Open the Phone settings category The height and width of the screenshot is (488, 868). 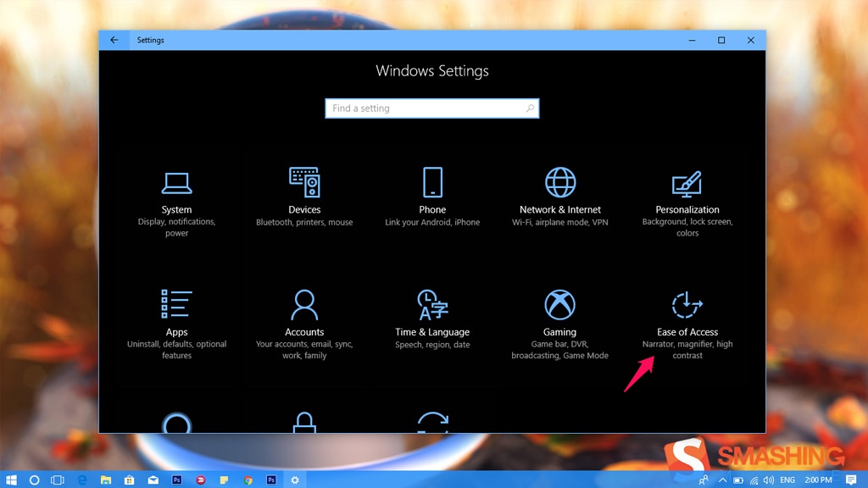pyautogui.click(x=432, y=197)
